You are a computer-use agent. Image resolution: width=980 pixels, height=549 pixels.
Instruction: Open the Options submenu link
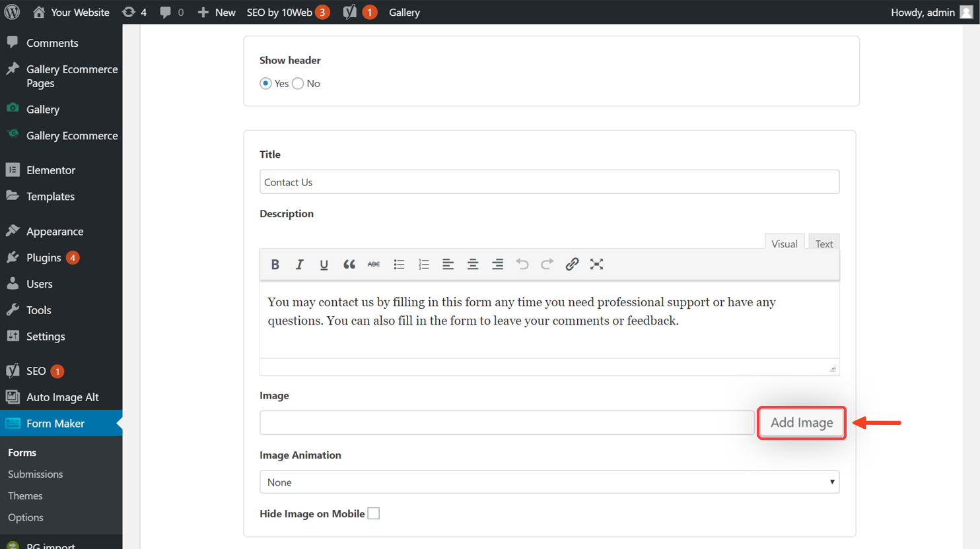point(25,518)
